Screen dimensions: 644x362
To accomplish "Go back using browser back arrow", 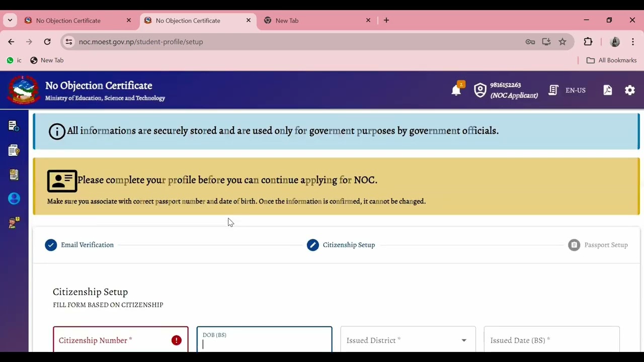I will tap(11, 42).
